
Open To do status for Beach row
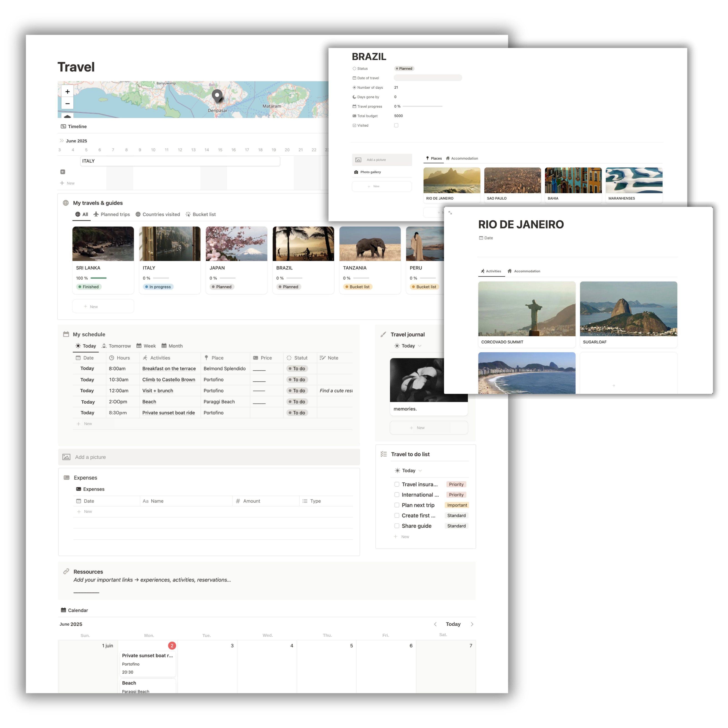[x=297, y=402]
